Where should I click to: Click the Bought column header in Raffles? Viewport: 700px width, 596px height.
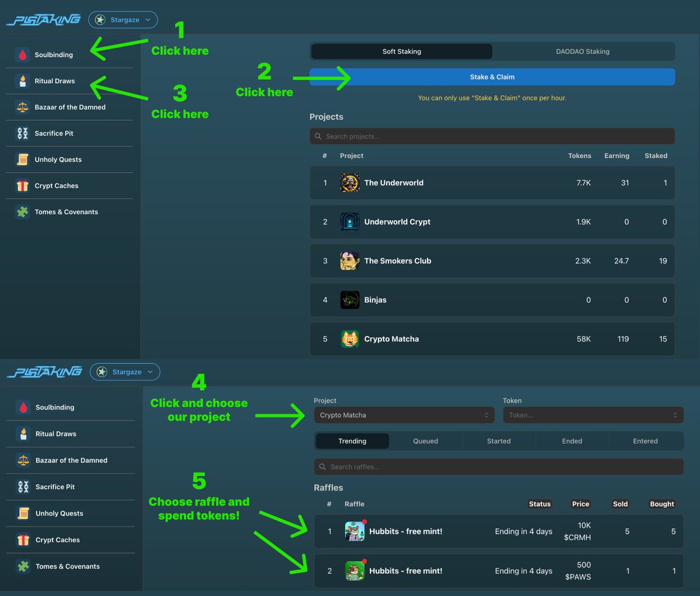pyautogui.click(x=662, y=504)
